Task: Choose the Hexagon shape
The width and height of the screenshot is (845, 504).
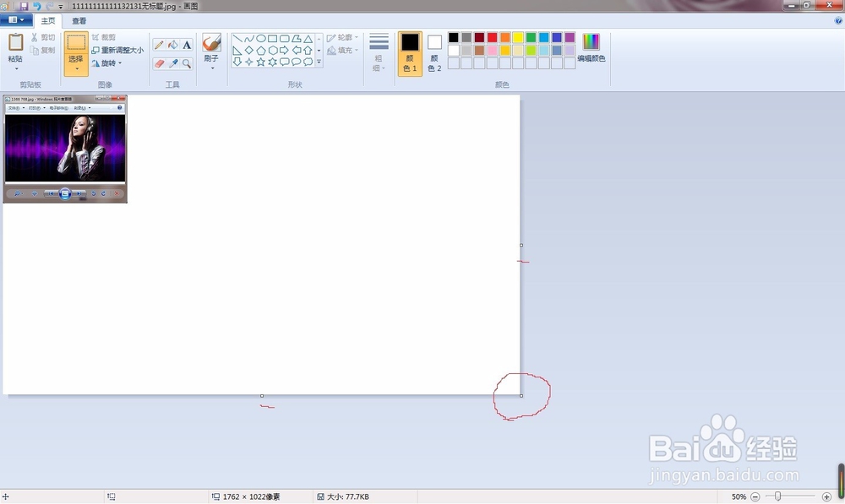Action: [273, 51]
